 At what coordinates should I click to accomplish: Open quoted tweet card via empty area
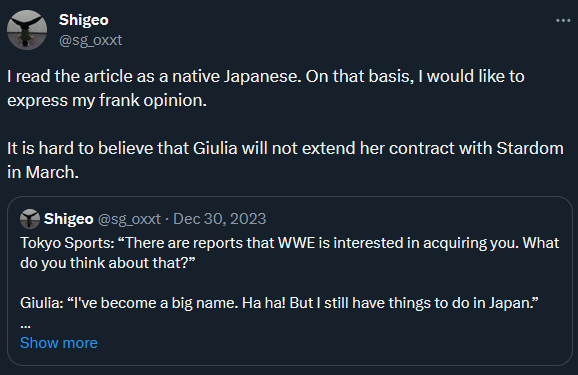click(332, 343)
